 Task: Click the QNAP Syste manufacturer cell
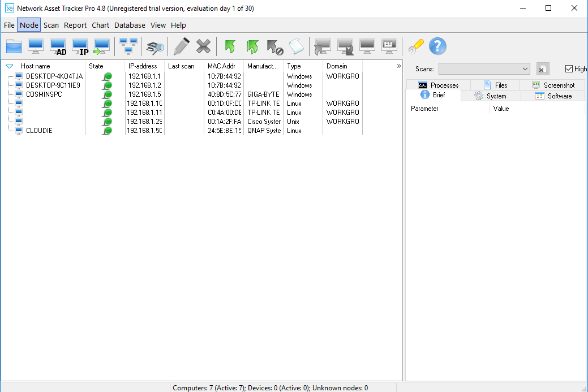264,131
